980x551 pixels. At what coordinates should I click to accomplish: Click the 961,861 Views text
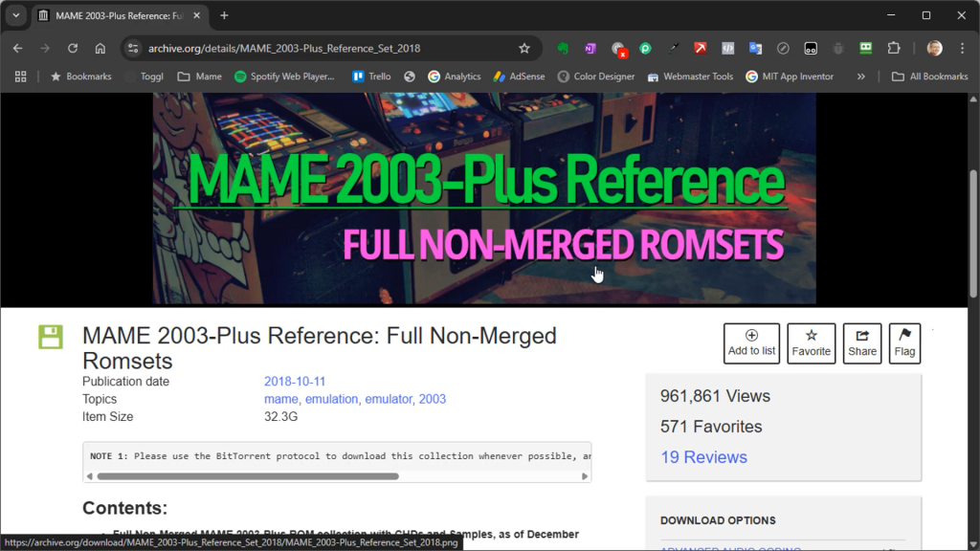point(715,396)
